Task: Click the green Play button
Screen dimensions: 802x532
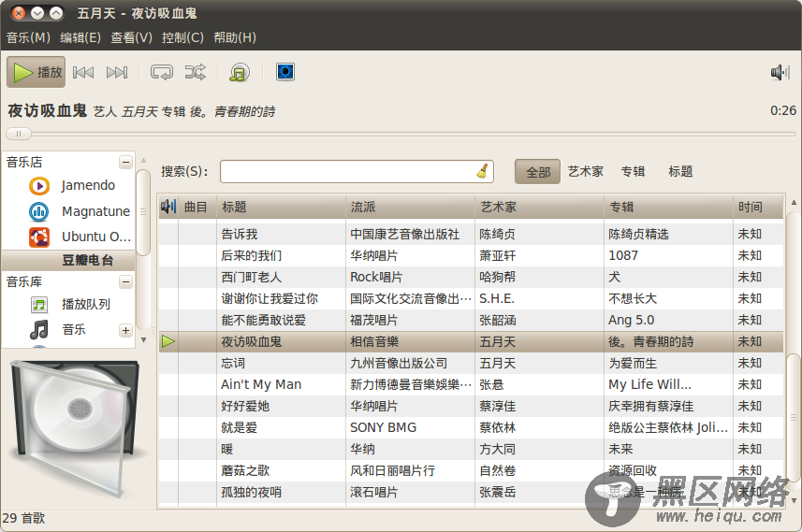Action: coord(36,72)
